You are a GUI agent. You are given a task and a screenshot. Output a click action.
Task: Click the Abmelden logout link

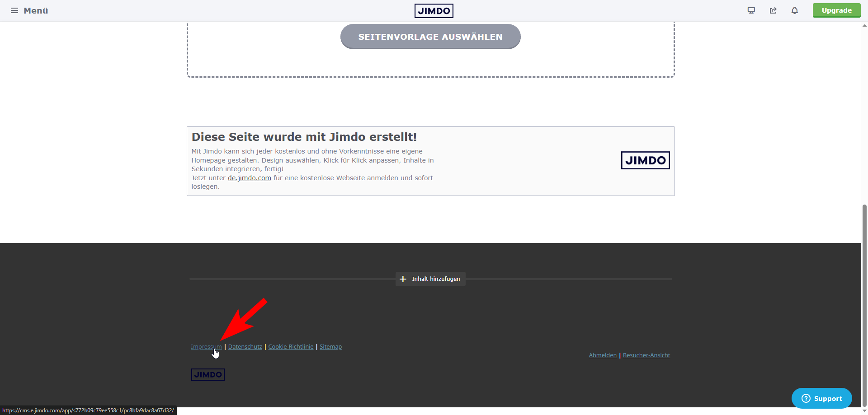coord(603,355)
